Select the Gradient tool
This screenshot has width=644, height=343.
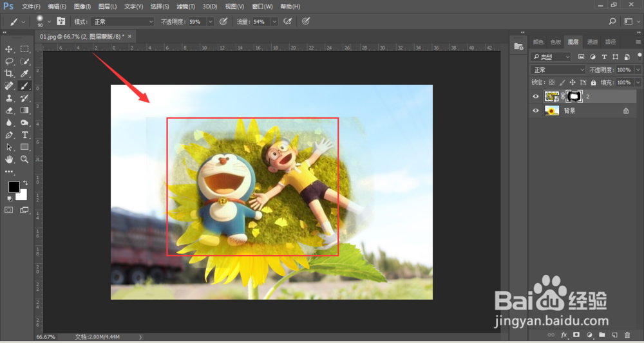(24, 111)
